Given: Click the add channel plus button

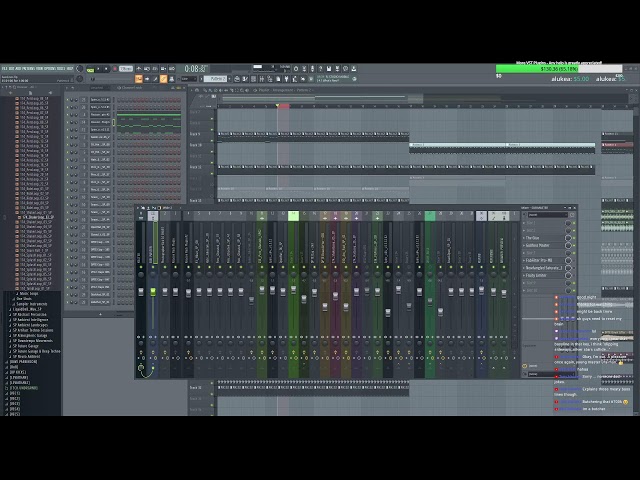Looking at the screenshot, I should (100, 314).
